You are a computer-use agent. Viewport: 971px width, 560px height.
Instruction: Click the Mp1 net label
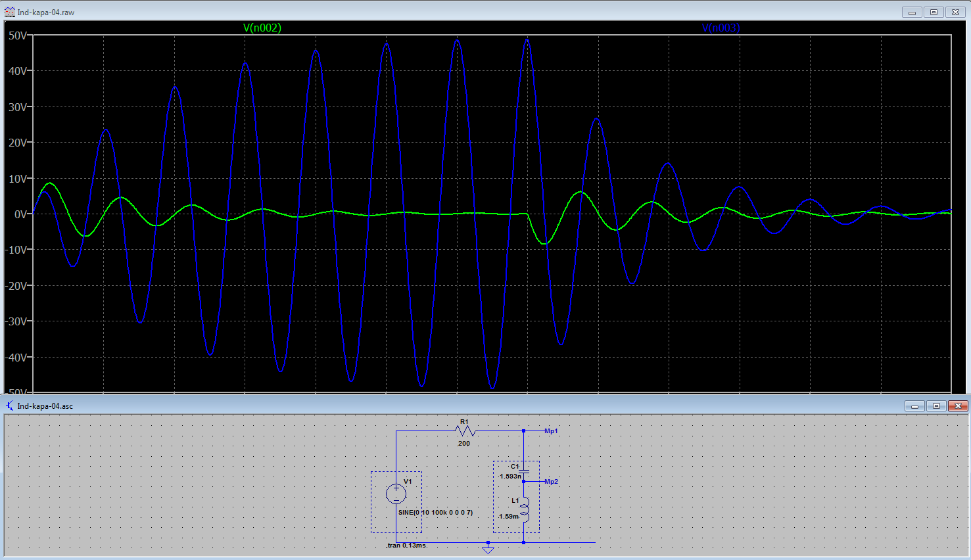pyautogui.click(x=551, y=431)
